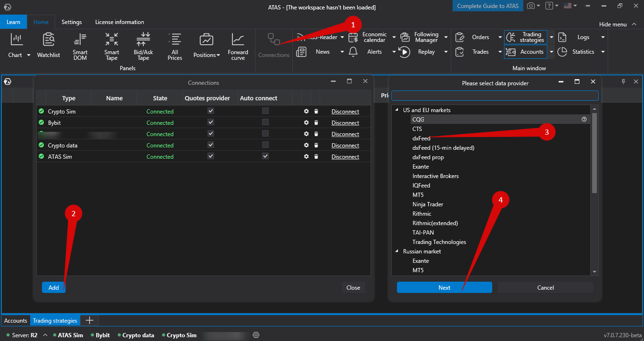The image size is (644, 341).
Task: Disconnect the Crypto Sim connection
Action: click(345, 112)
